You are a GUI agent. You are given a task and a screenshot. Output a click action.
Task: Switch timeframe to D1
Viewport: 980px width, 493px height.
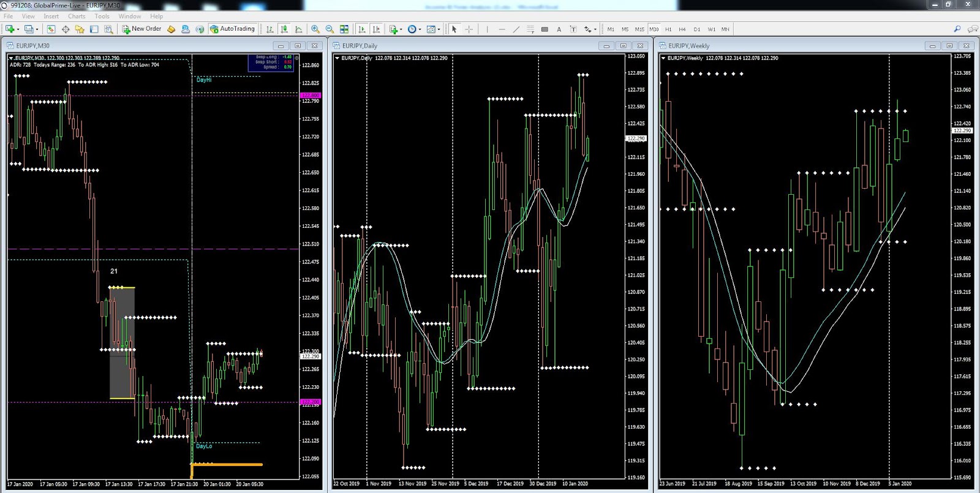point(697,29)
